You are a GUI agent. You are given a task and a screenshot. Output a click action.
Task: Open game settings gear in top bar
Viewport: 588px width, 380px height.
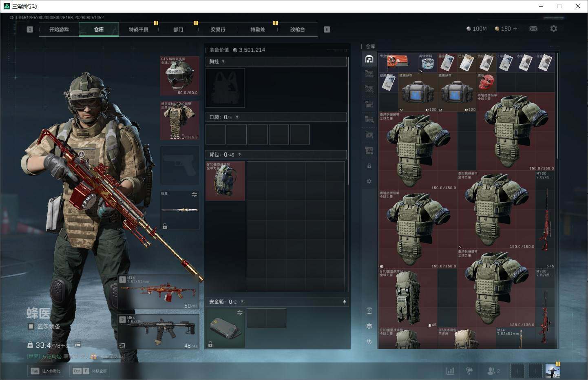click(x=553, y=29)
